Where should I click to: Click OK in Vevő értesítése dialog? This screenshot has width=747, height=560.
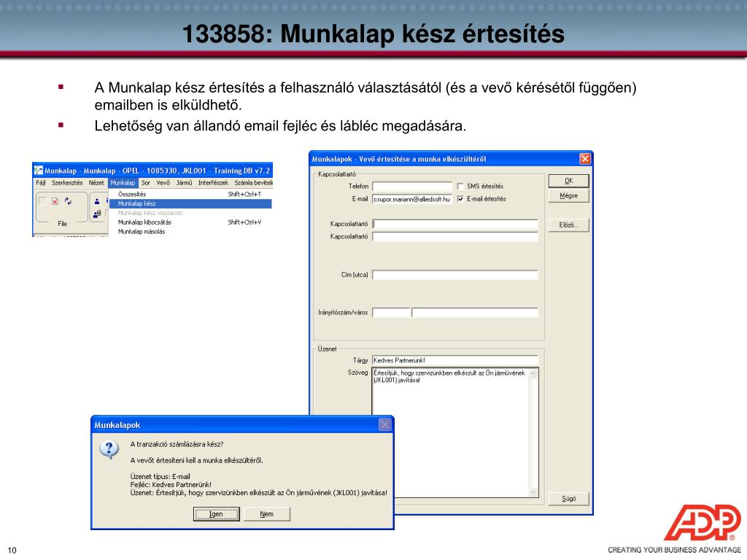coord(569,181)
